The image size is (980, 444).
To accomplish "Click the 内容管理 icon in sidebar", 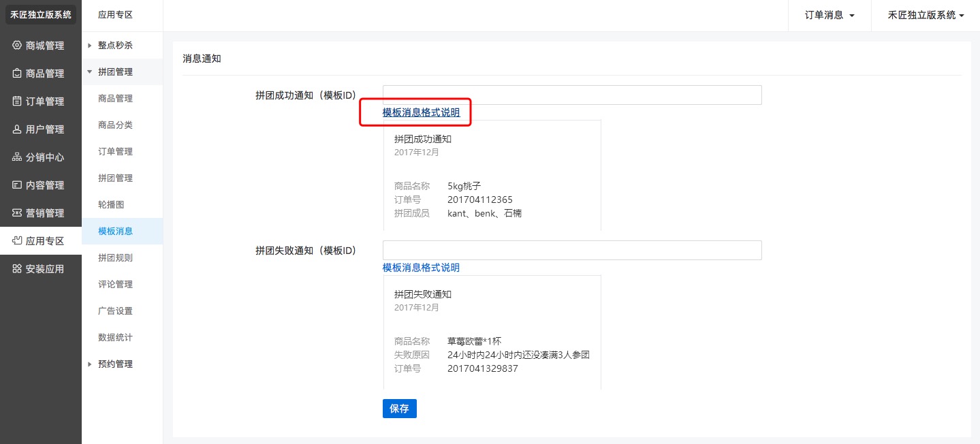I will 17,185.
